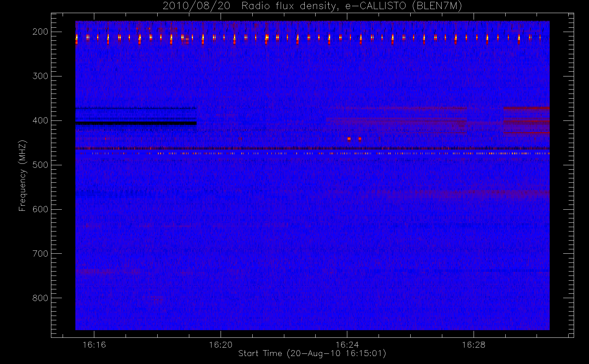589x364 pixels.
Task: Click the 'Start Time (20-Aug-10 16:15:01)' label
Action: 312,353
